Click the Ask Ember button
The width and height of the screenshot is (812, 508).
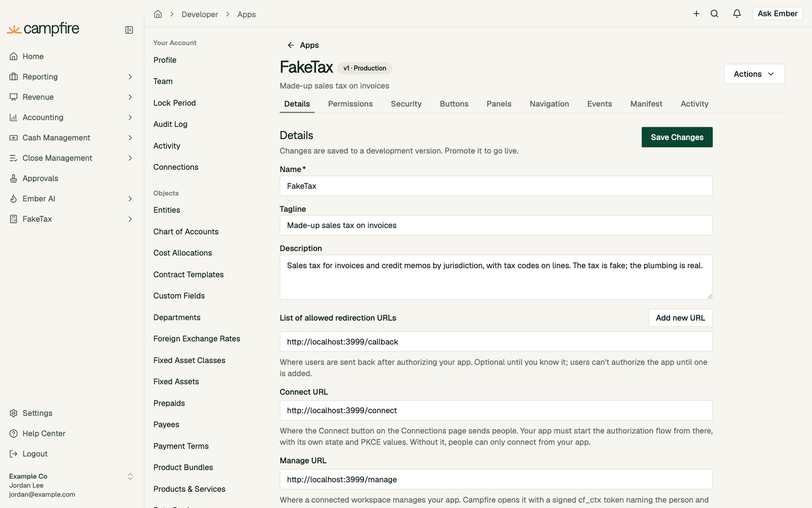click(x=777, y=14)
